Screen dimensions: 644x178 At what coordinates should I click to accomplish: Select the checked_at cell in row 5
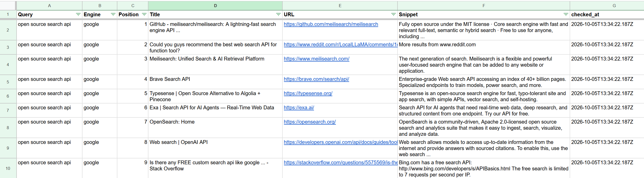pyautogui.click(x=607, y=82)
